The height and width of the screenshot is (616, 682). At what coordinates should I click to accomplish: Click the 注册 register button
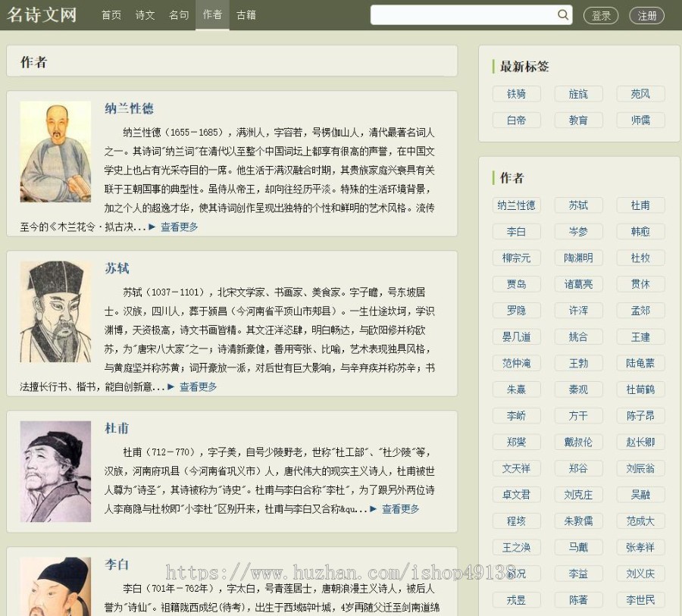coord(647,16)
